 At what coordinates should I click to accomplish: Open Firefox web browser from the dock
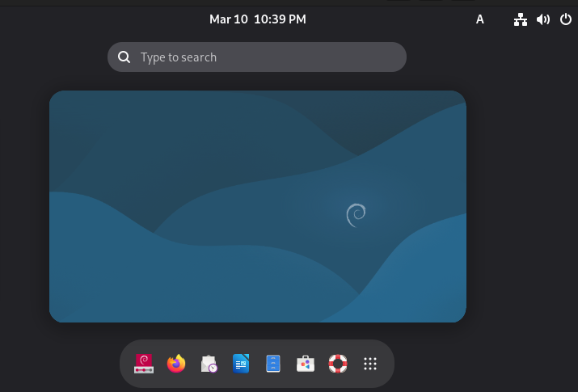pos(176,364)
